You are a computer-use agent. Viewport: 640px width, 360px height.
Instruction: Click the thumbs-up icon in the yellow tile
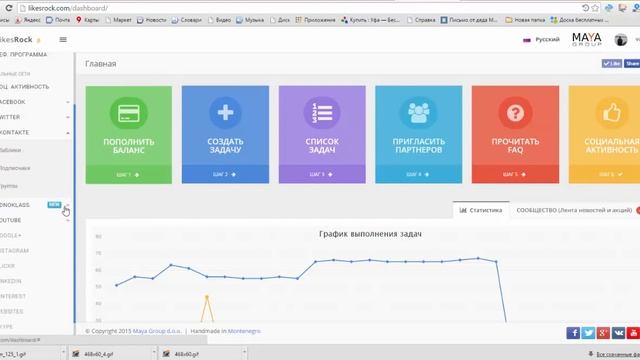click(612, 113)
